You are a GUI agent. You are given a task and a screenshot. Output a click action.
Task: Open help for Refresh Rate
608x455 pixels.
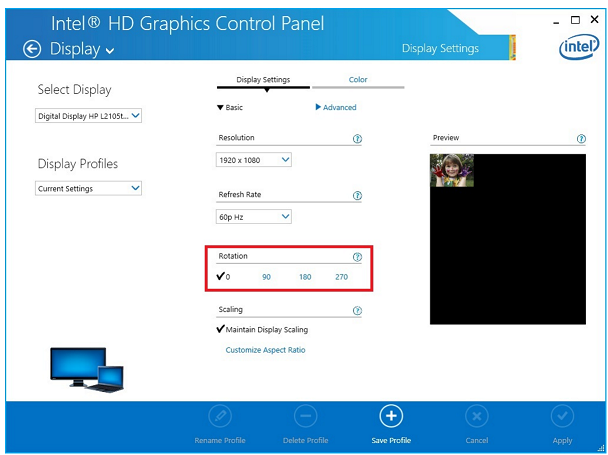point(357,195)
